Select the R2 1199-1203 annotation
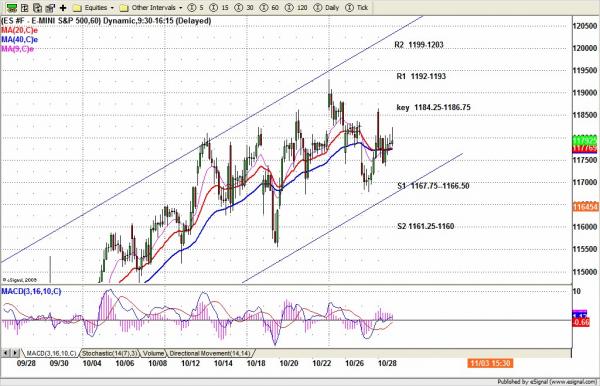The width and height of the screenshot is (600, 386). (x=419, y=45)
